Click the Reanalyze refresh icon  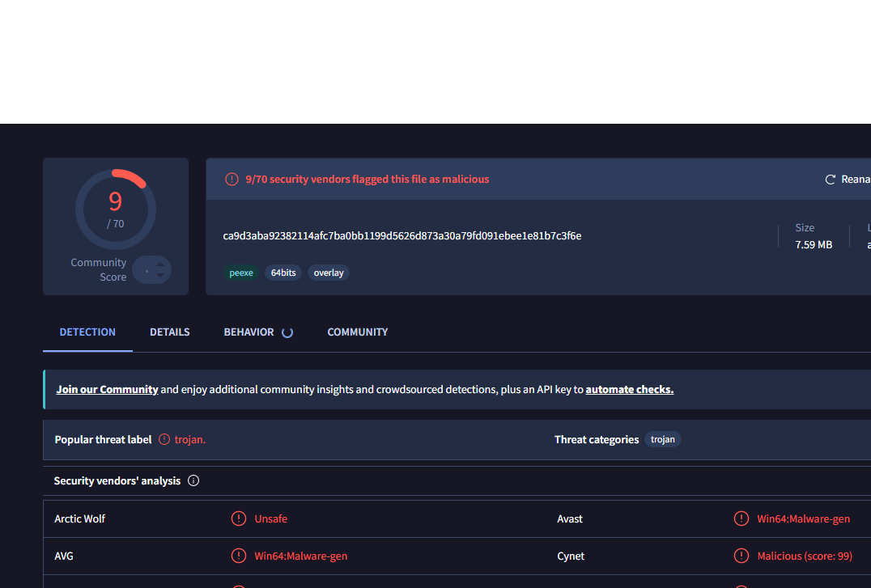[830, 180]
